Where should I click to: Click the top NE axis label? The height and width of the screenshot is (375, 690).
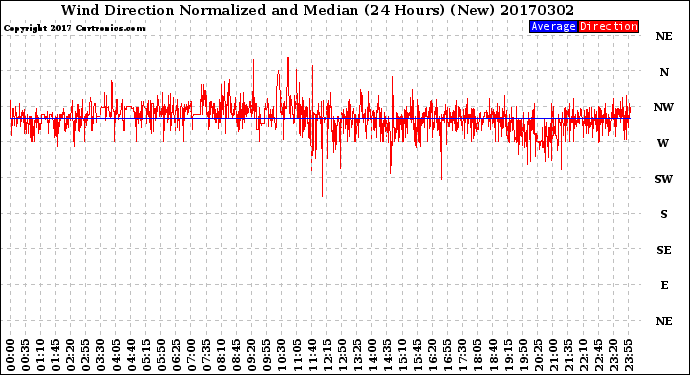(664, 36)
